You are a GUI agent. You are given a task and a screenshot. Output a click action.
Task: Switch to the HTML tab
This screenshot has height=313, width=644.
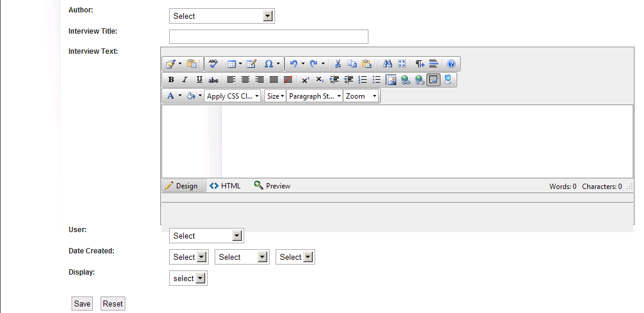click(x=225, y=186)
